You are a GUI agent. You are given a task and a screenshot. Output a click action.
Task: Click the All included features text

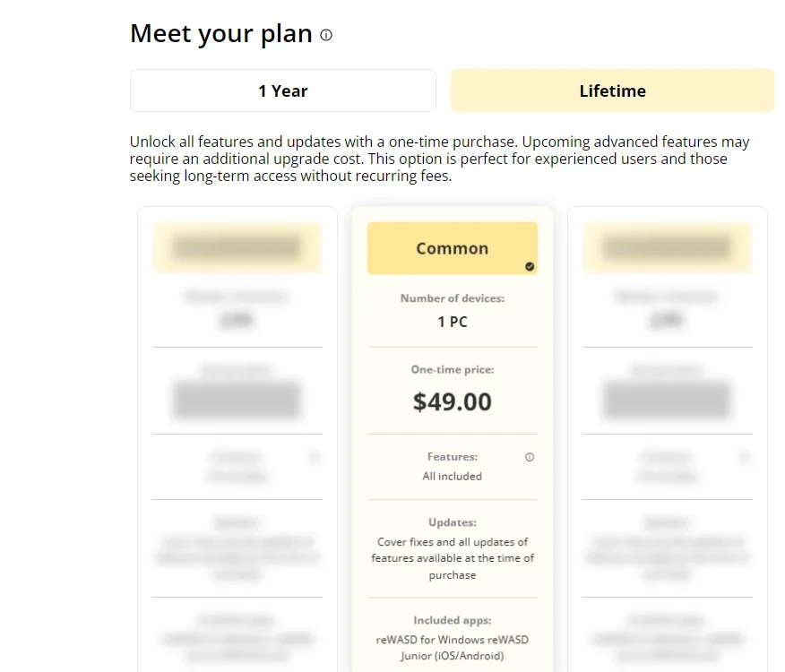pos(452,476)
